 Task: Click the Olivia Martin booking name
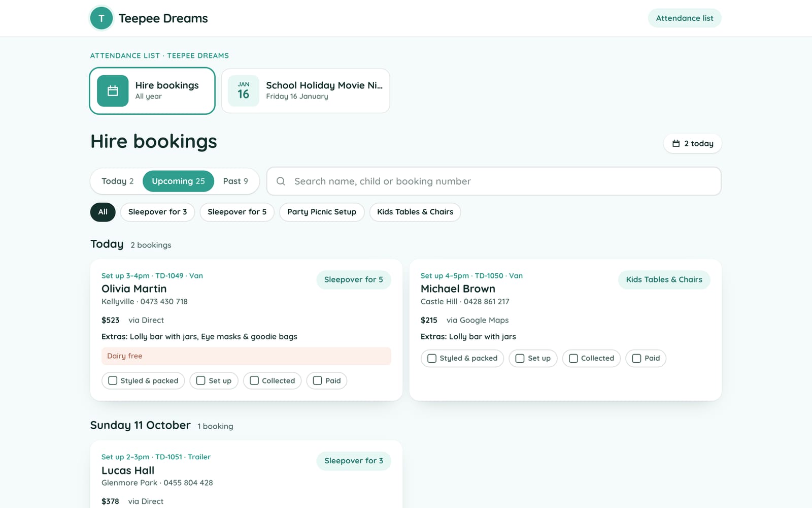pos(134,289)
